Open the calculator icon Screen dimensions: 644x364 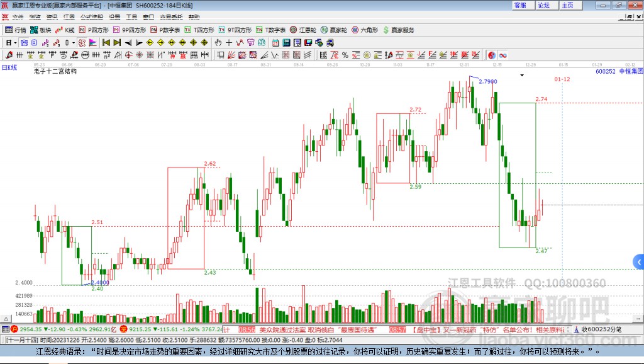coord(287,43)
